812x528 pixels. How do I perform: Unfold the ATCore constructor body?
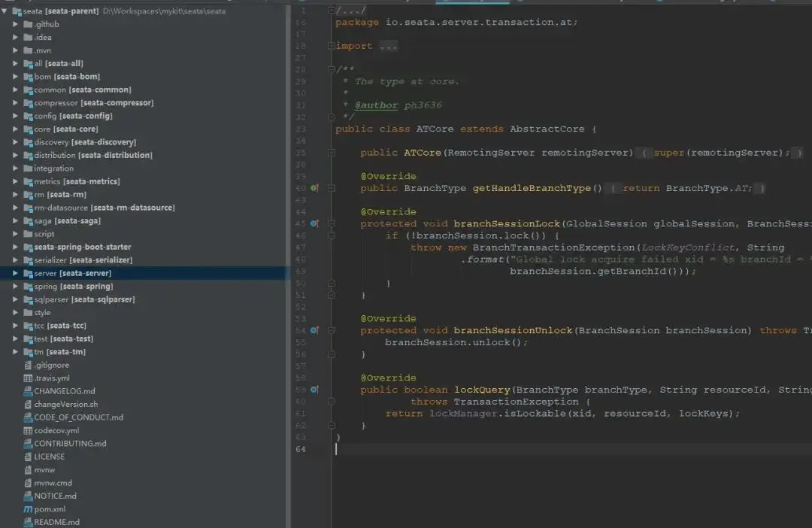pyautogui.click(x=332, y=153)
